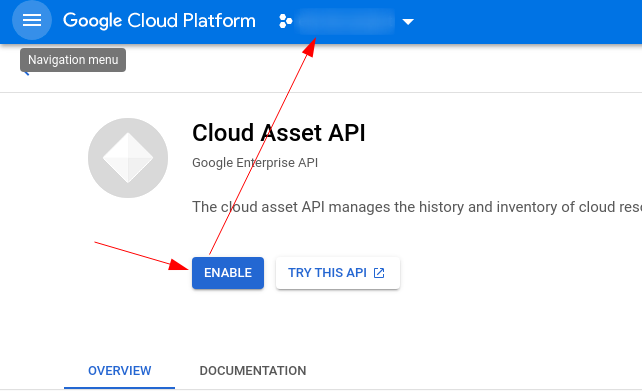642x391 pixels.
Task: Open the hamburger navigation menu
Action: pos(32,20)
